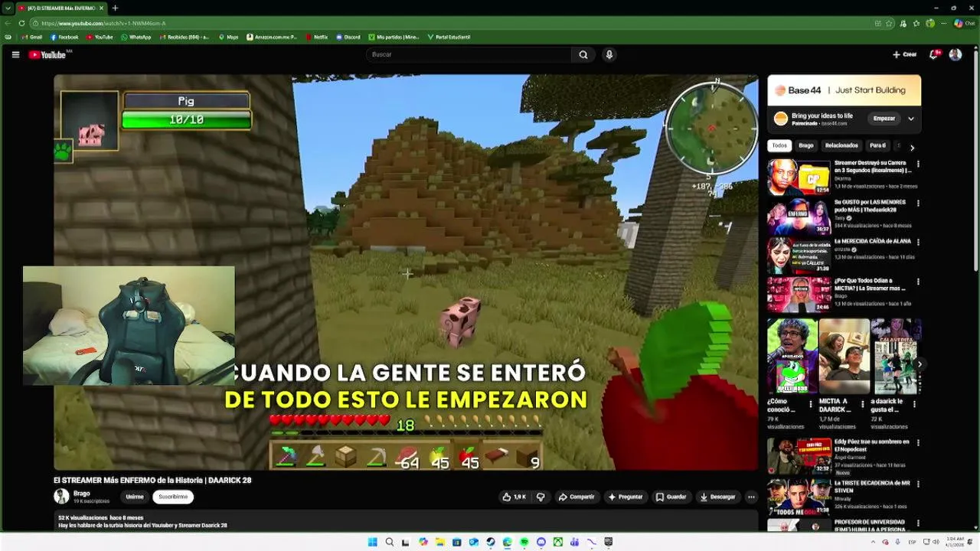
Task: Open options for the Eddy Páez Nopodcast video
Action: coord(918,443)
